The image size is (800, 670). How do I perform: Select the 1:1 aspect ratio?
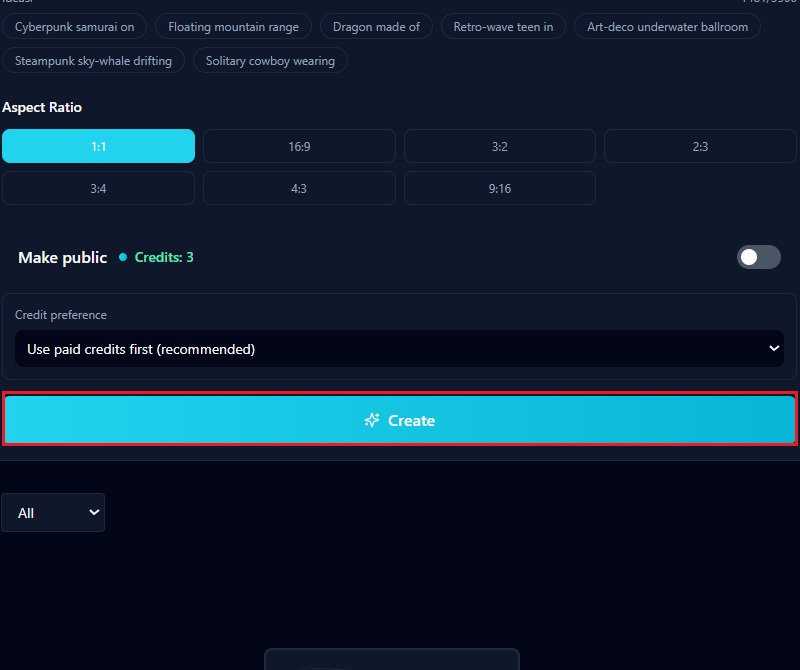[98, 146]
